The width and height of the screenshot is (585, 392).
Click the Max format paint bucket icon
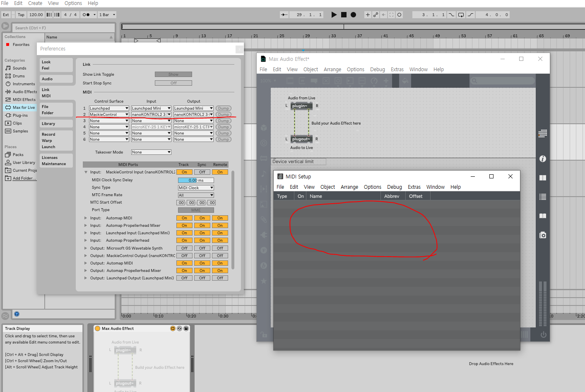pyautogui.click(x=405, y=81)
